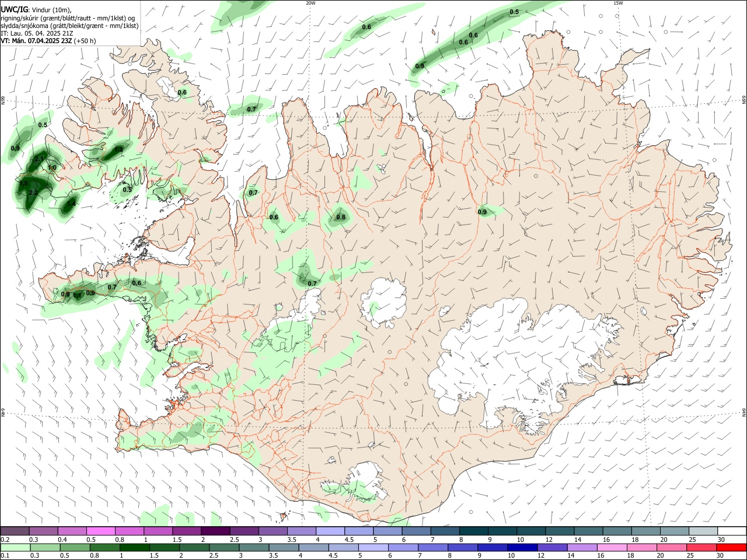Pick the lilac swatch between 14 and 16, lower row
The width and height of the screenshot is (747, 560).
[581, 547]
